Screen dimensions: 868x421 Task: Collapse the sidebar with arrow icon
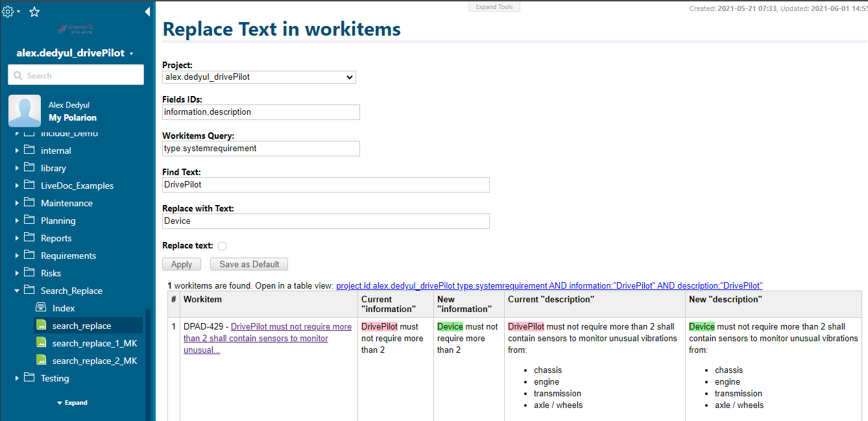click(x=147, y=12)
